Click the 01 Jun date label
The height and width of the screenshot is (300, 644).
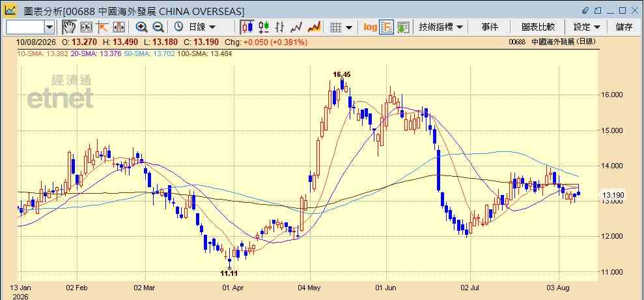pos(387,288)
